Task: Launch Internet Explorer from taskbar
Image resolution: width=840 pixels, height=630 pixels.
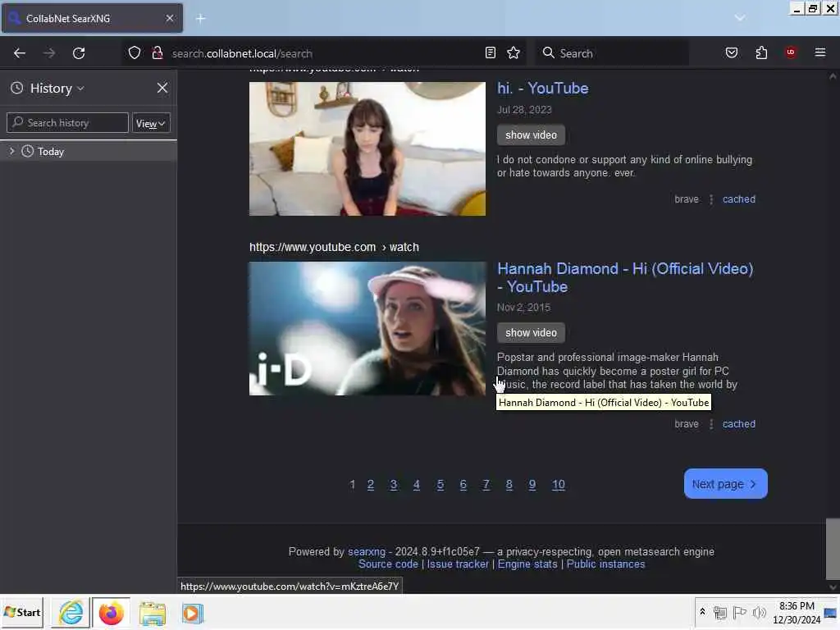Action: click(71, 613)
